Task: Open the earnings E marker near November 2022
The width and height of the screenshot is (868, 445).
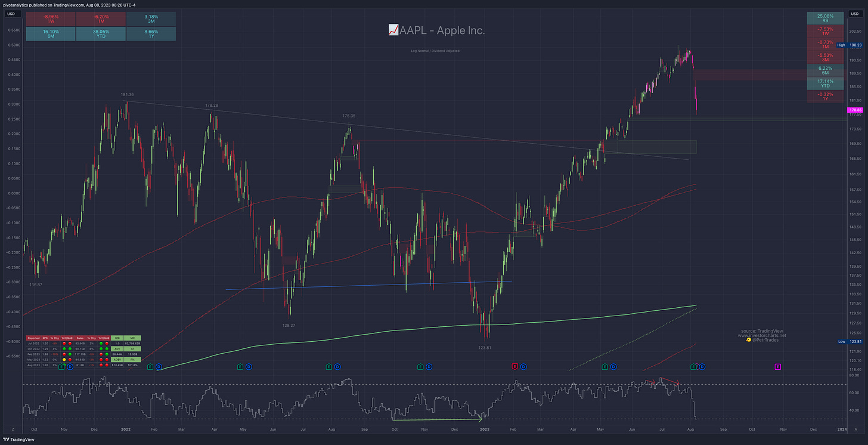Action: [x=420, y=367]
